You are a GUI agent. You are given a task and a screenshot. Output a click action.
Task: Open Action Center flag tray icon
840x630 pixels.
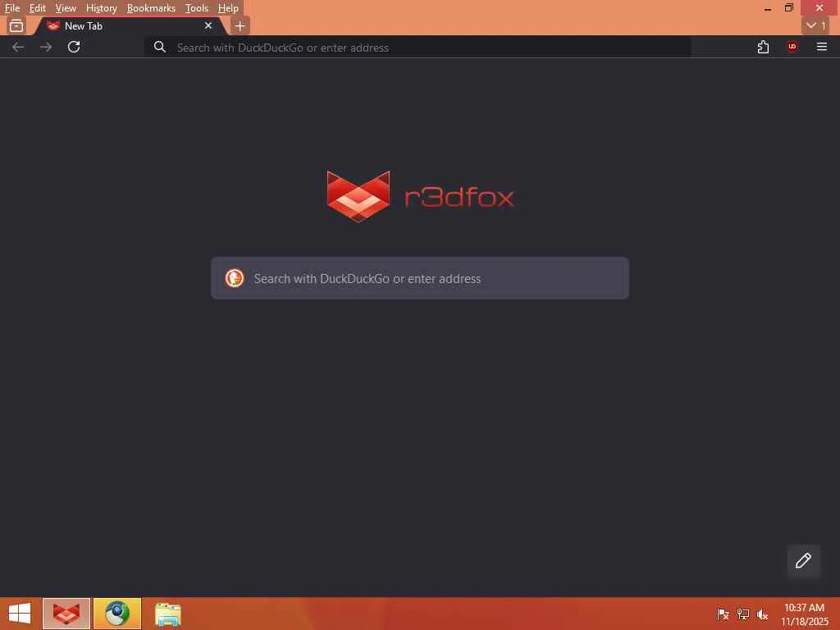[723, 614]
